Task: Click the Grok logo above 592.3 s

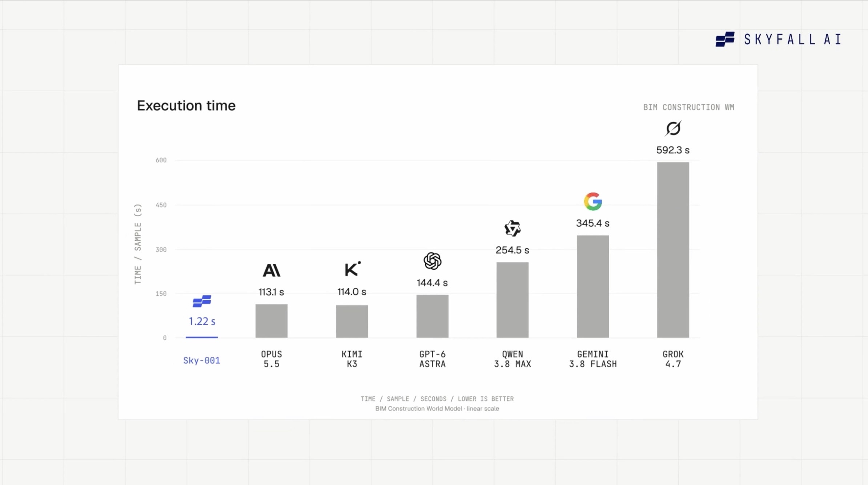Action: pos(673,128)
